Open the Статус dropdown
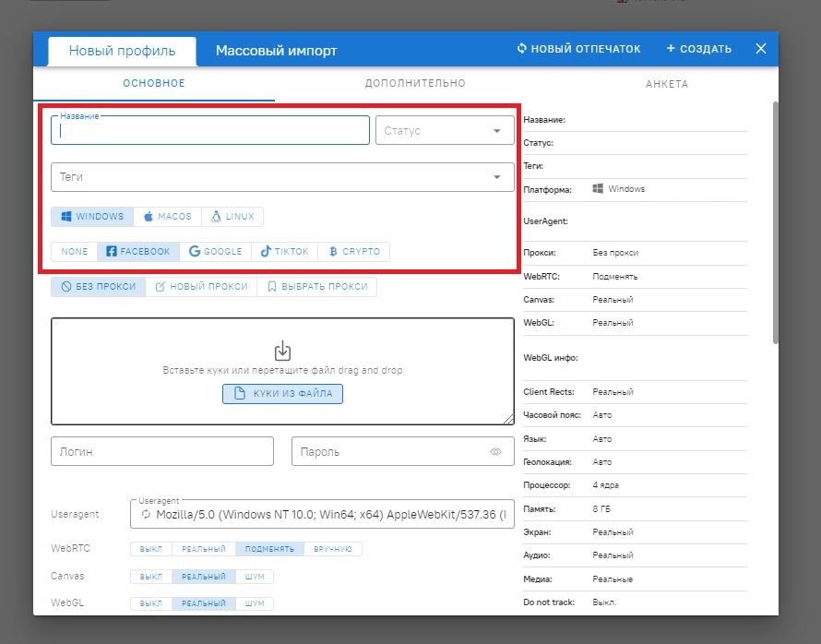This screenshot has width=821, height=644. [x=496, y=131]
